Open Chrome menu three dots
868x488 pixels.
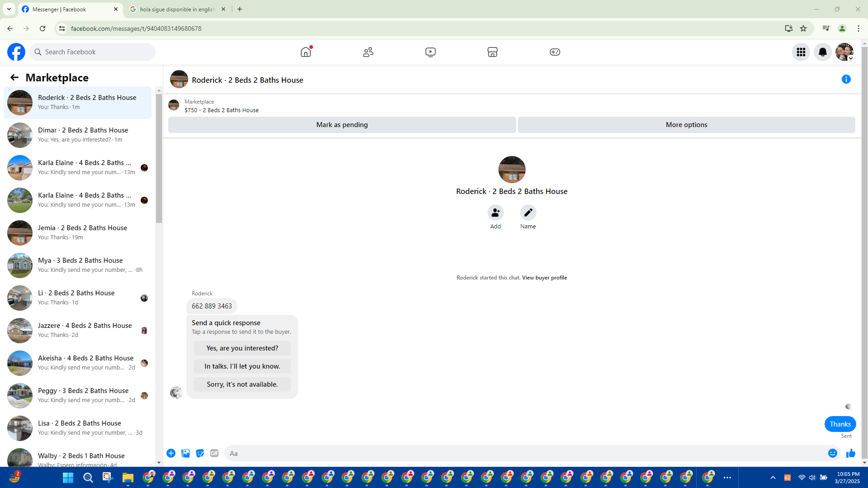[859, 28]
